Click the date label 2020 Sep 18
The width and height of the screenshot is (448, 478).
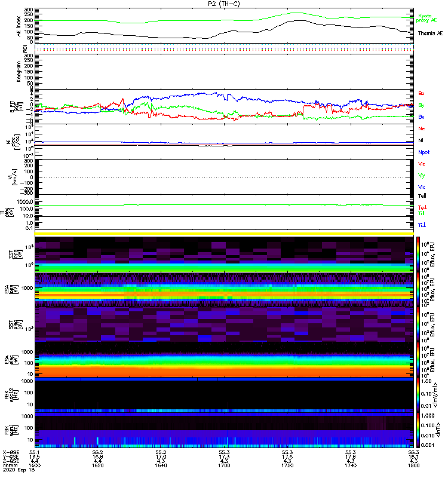pyautogui.click(x=19, y=470)
